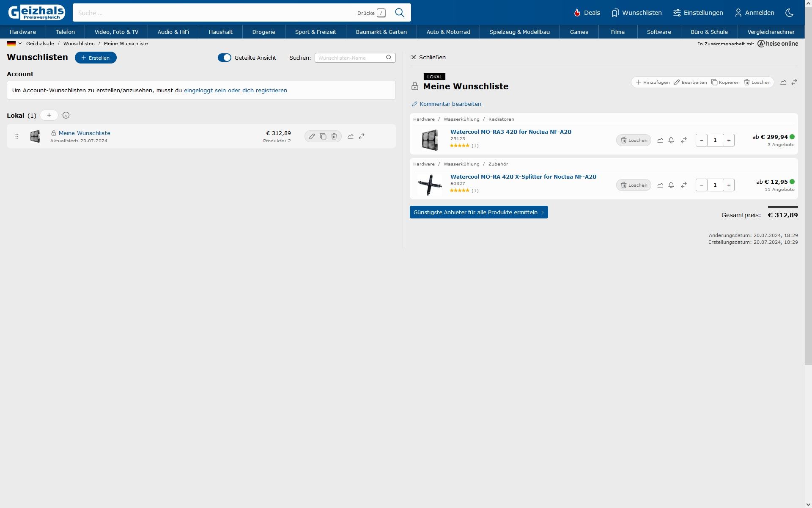Open Games category menu
Screen dimensions: 812x508
[579, 32]
